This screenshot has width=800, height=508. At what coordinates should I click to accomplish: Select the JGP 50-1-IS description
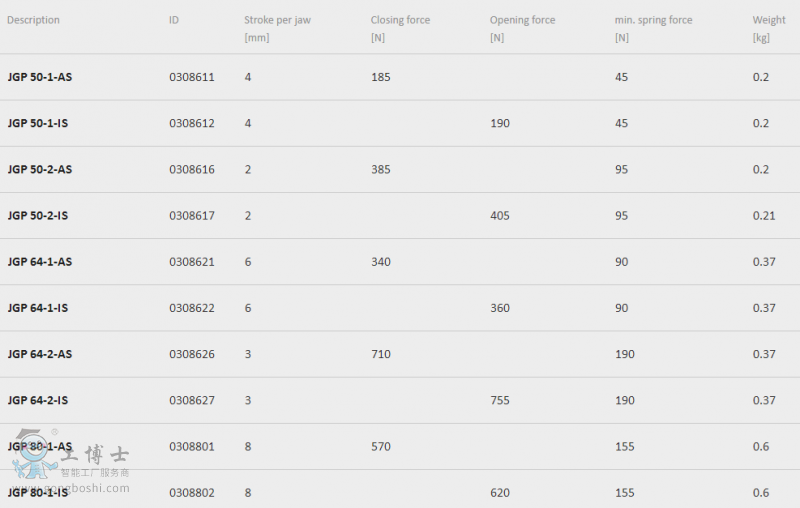[38, 123]
